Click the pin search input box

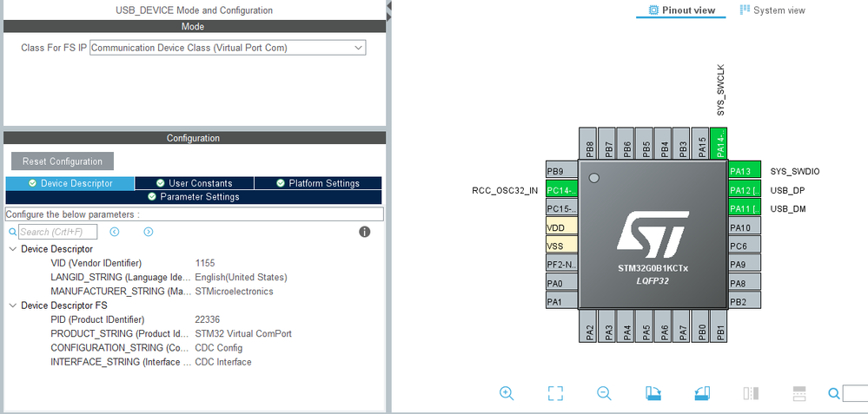(855, 393)
